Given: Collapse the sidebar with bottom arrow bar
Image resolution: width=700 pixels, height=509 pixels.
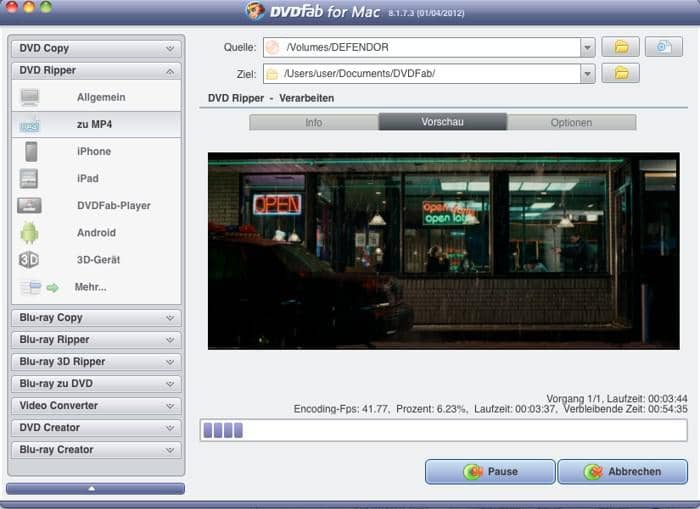Looking at the screenshot, I should point(96,488).
